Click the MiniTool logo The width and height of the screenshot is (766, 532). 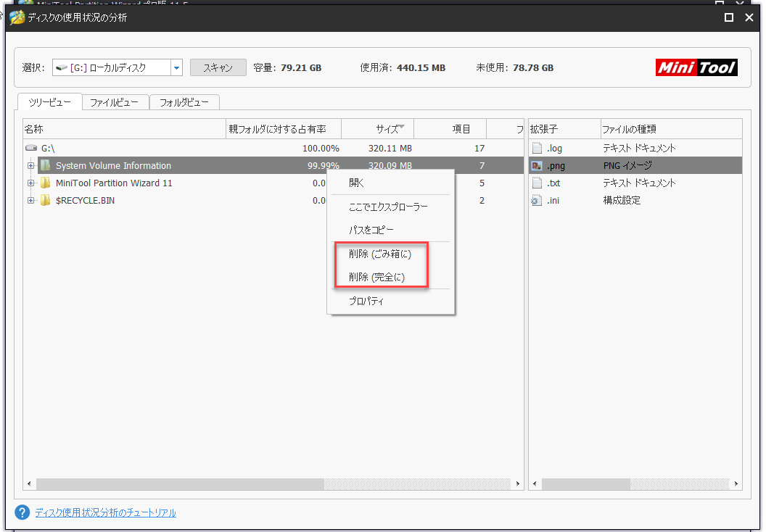pos(696,67)
